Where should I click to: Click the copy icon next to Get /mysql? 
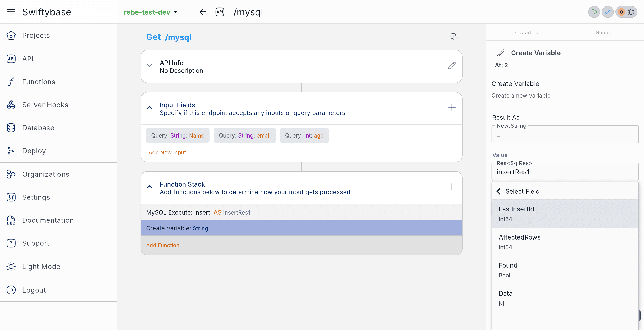[454, 37]
